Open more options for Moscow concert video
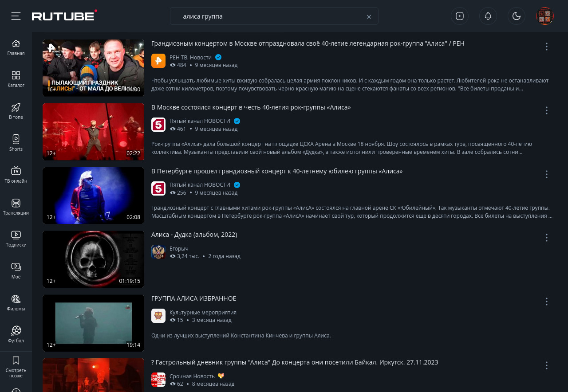Screen dimensions: 568x392 click(547, 110)
